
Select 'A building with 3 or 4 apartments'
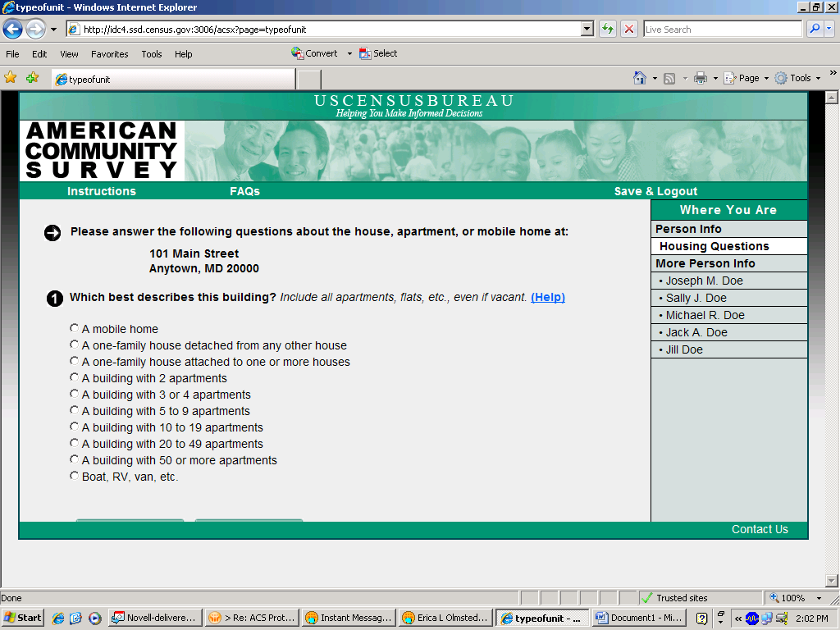coord(74,394)
